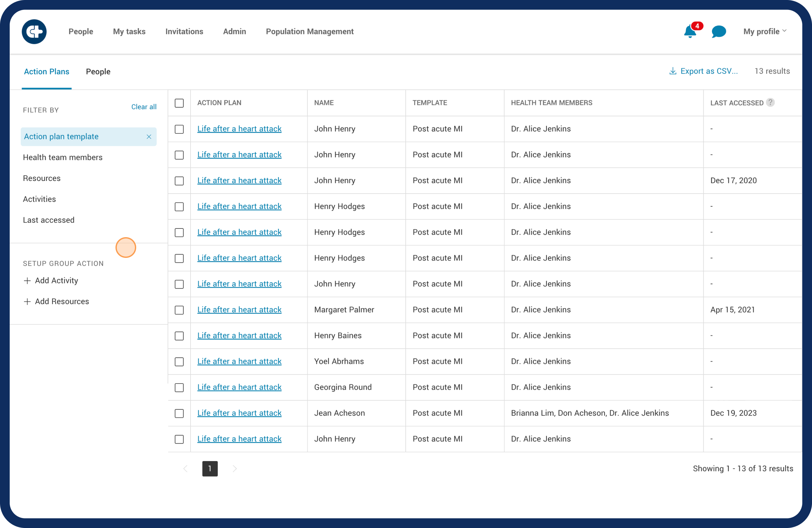Open Georgina Round's heart attack plan link
Screen dimensions: 812x528
pos(239,387)
